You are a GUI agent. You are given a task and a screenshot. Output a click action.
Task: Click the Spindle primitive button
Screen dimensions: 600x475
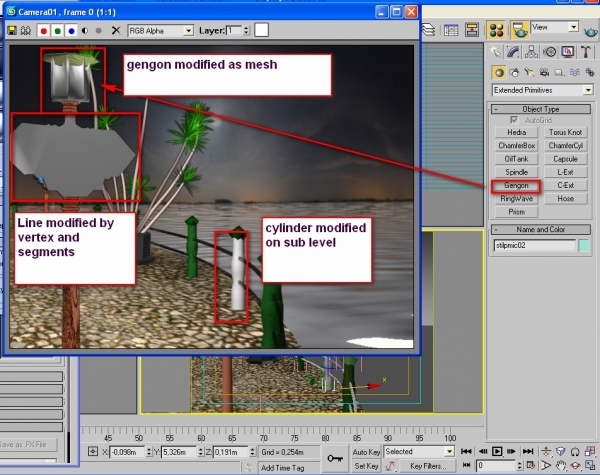pyautogui.click(x=517, y=172)
